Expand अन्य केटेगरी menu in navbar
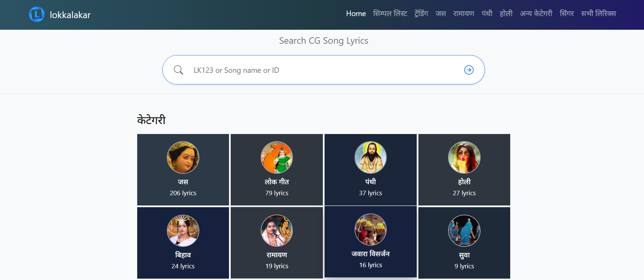Image resolution: width=644 pixels, height=280 pixels. point(536,14)
